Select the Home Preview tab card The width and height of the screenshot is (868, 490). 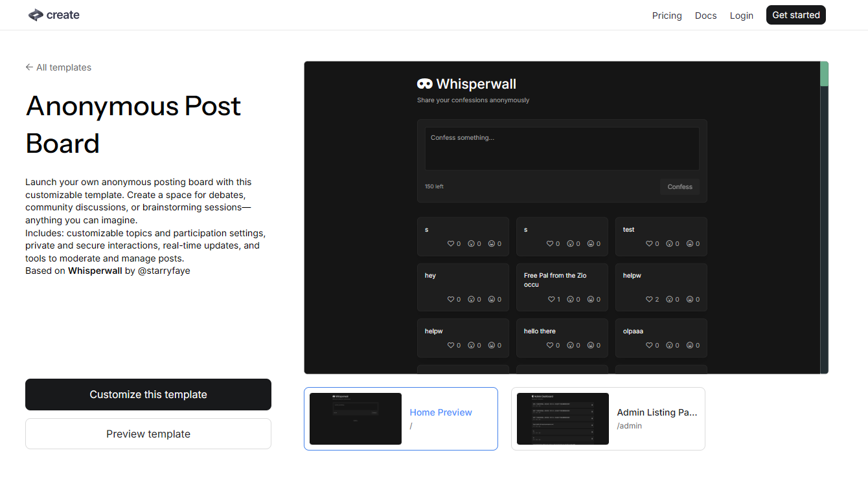401,419
